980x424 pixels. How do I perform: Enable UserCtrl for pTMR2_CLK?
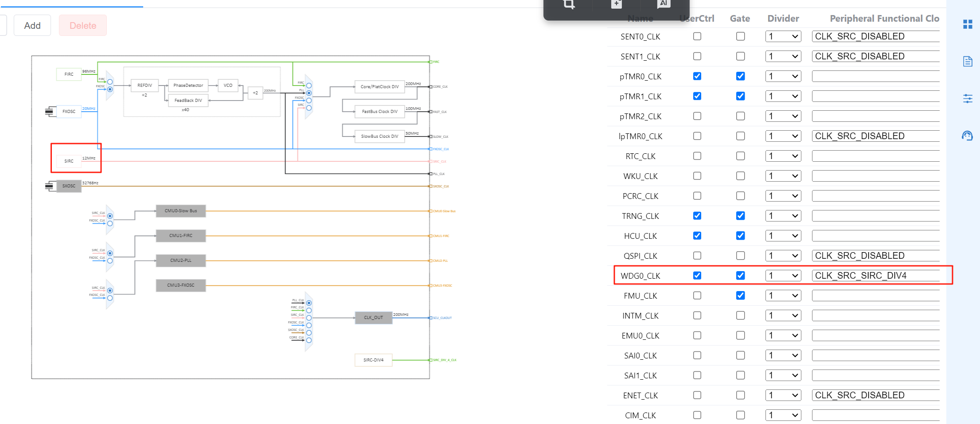pyautogui.click(x=697, y=116)
